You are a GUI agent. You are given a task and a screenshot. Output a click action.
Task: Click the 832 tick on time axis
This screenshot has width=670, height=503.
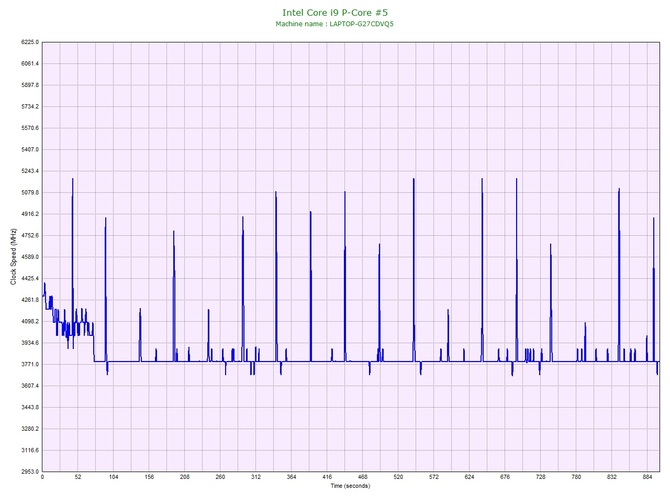tap(612, 477)
